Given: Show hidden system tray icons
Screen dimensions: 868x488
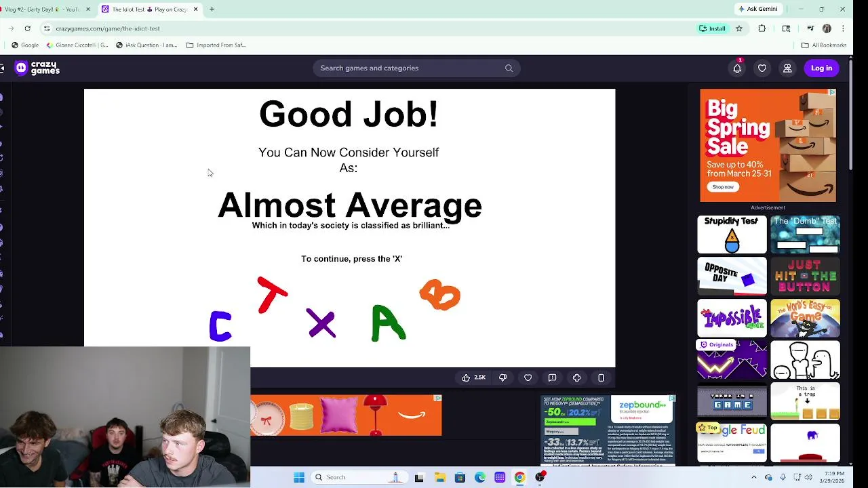Looking at the screenshot, I should point(753,477).
